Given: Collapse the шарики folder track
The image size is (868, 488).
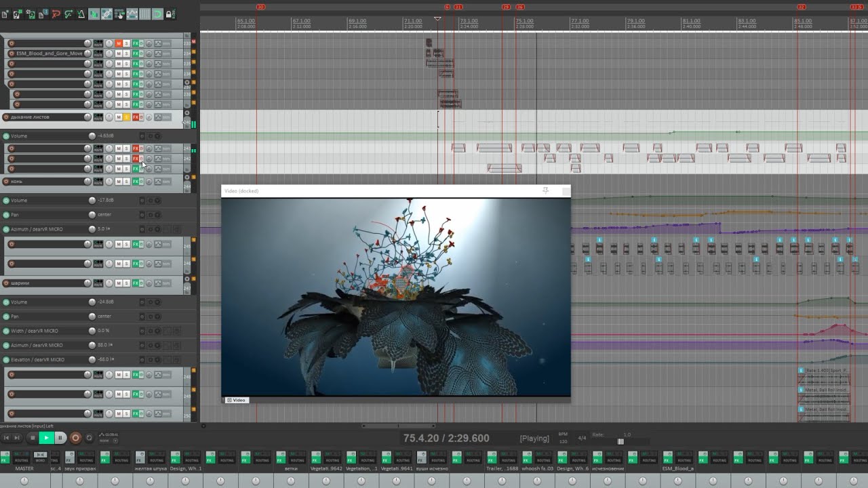Looking at the screenshot, I should 187,278.
